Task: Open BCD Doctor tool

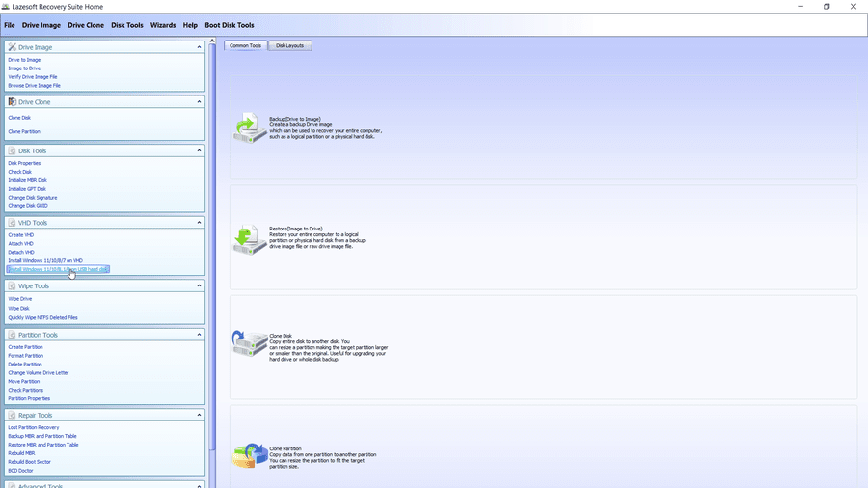Action: point(20,471)
